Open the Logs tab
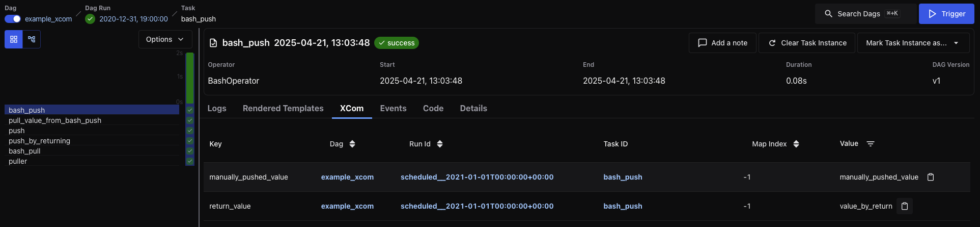 coord(217,108)
